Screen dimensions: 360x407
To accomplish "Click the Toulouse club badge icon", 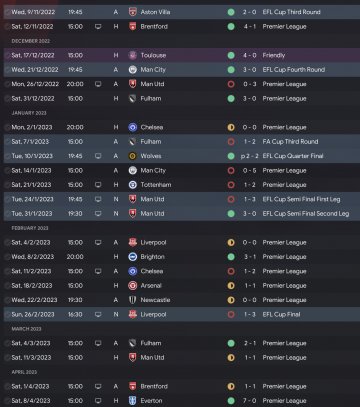I will pos(133,55).
